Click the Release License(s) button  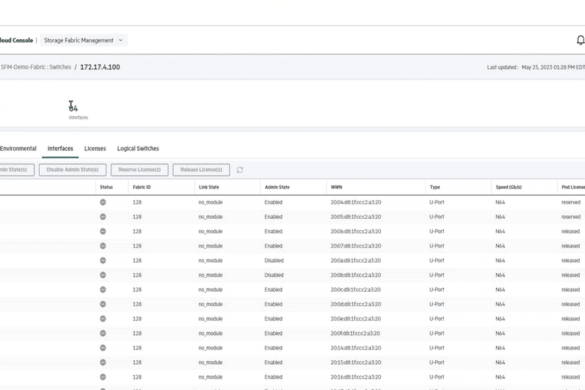(201, 170)
